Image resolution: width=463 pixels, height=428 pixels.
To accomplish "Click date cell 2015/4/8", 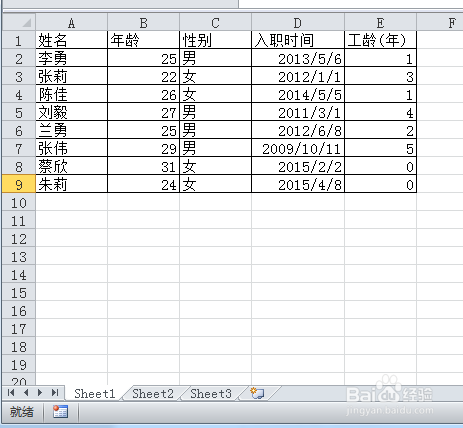I will point(298,184).
